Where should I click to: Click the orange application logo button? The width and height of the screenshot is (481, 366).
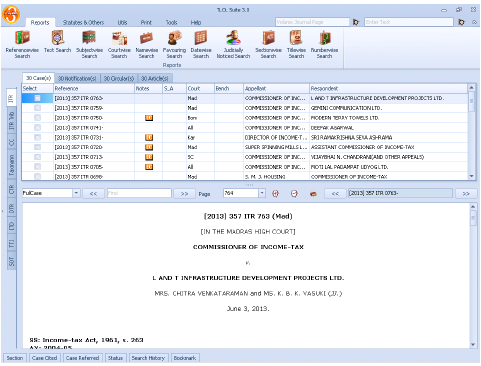click(x=11, y=15)
